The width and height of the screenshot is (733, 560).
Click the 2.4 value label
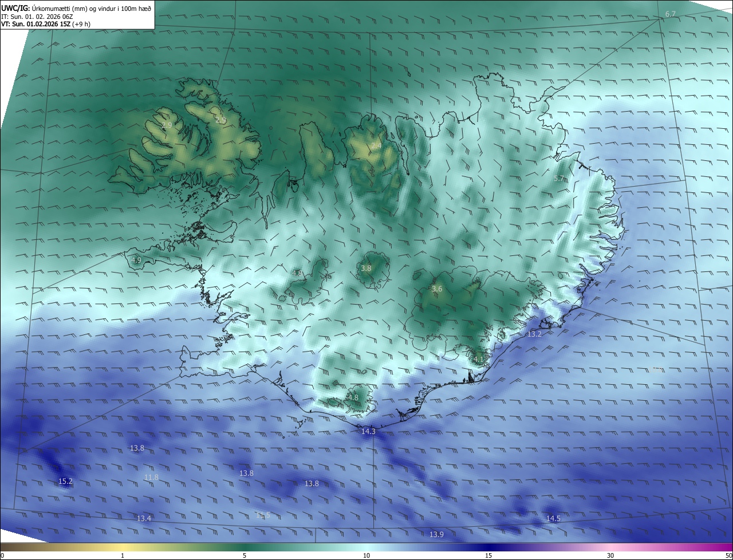click(376, 147)
